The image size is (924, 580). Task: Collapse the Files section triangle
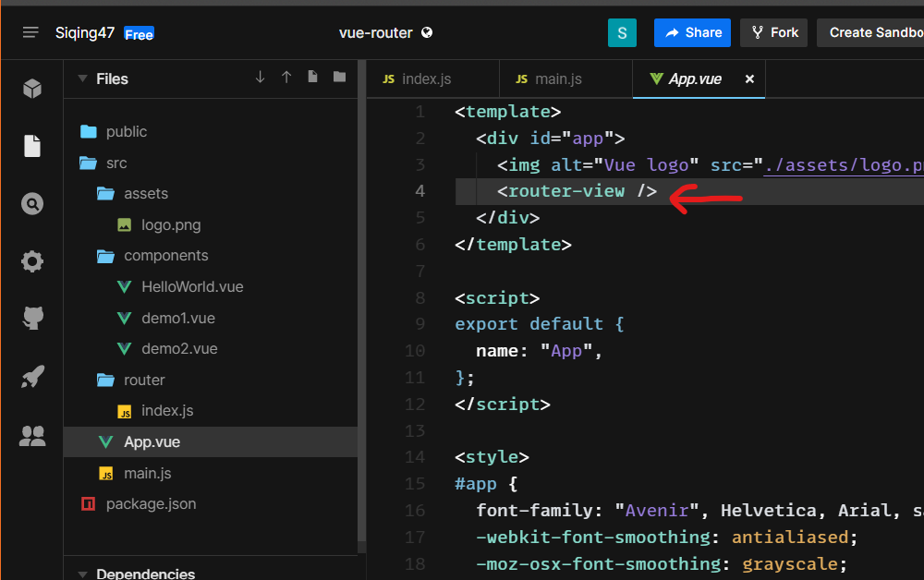(82, 79)
